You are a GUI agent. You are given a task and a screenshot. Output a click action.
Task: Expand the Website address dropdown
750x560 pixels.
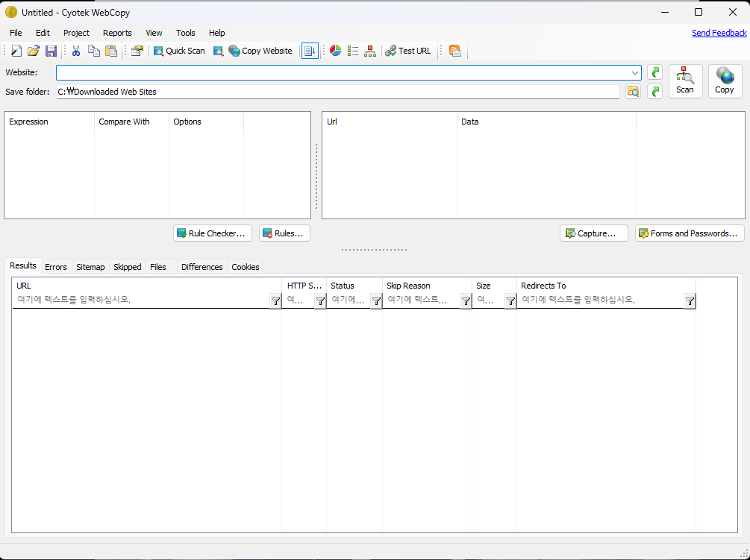pyautogui.click(x=635, y=73)
